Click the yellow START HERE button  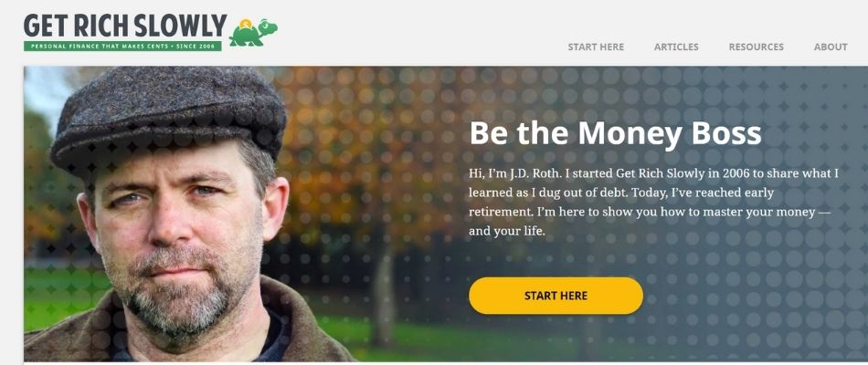click(556, 296)
